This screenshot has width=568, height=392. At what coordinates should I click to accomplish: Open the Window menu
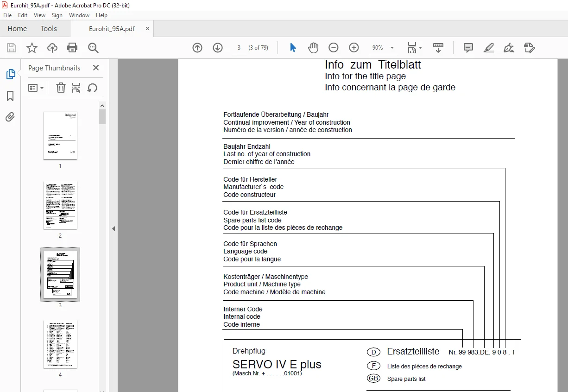pos(79,15)
